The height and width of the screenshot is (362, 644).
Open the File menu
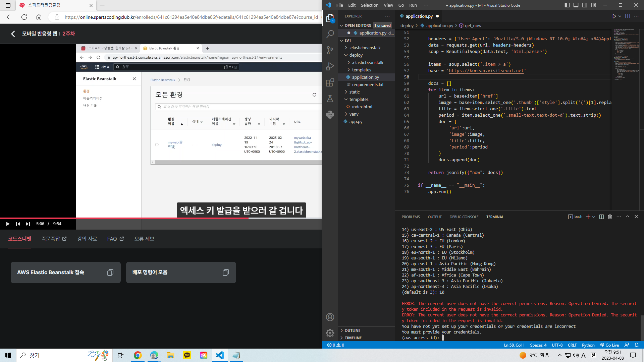[339, 5]
